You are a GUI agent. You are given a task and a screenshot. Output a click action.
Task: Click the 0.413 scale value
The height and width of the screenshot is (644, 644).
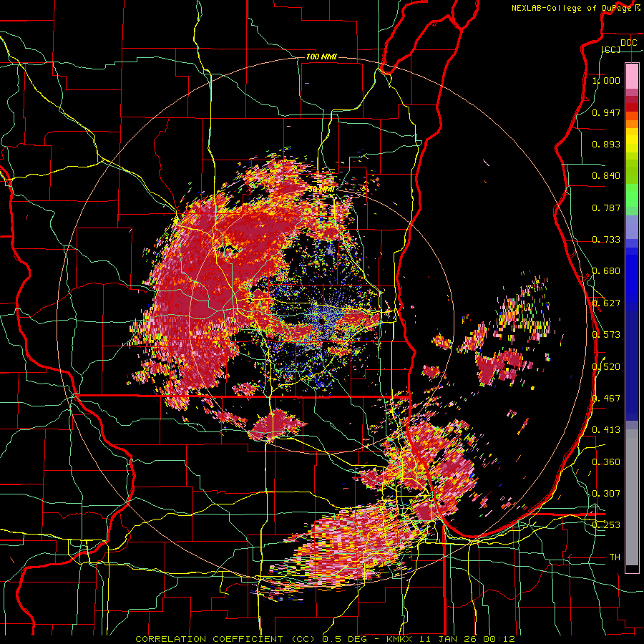[x=606, y=430]
